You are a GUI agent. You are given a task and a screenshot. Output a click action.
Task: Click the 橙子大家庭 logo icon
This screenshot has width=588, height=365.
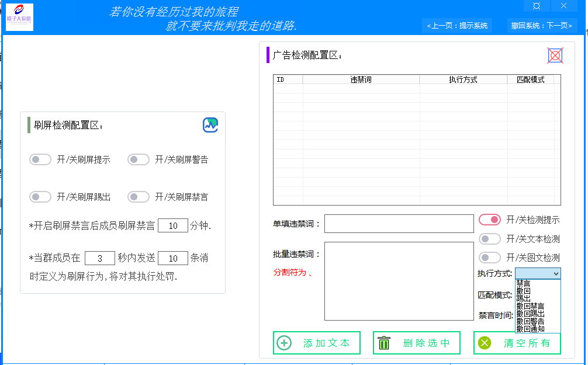coord(19,18)
